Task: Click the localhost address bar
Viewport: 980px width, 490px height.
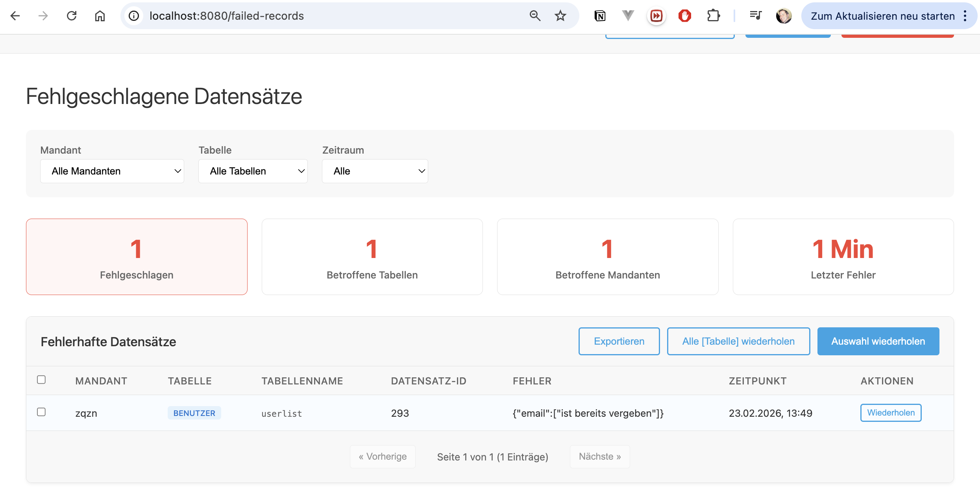Action: (x=315, y=16)
